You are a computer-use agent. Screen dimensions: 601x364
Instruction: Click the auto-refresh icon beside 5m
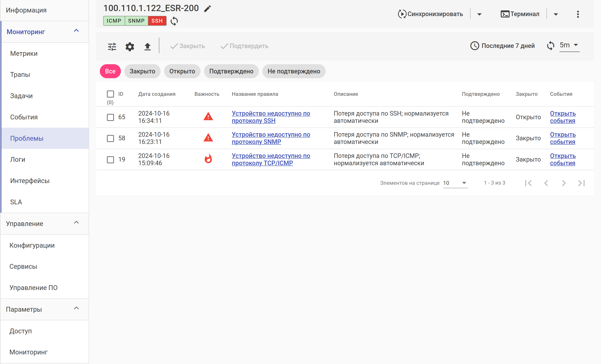551,46
